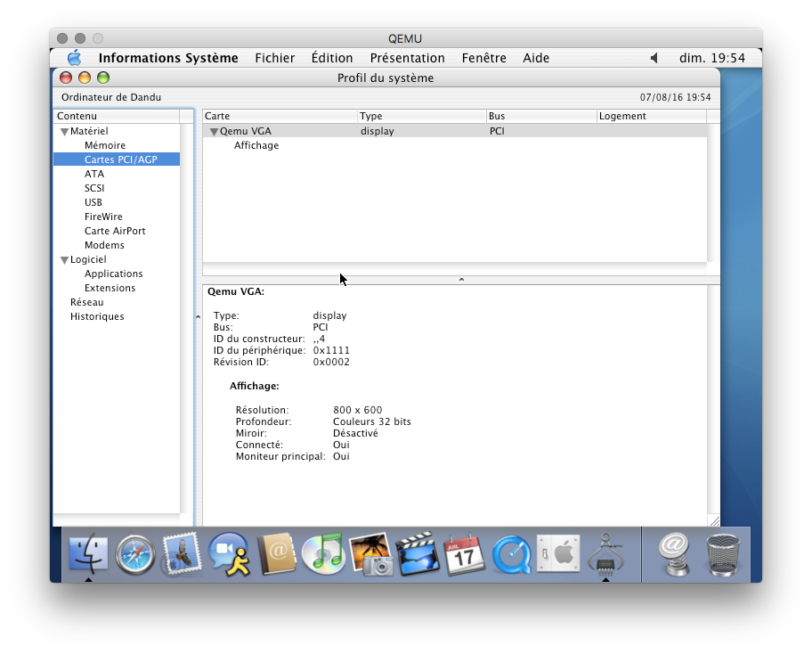Click the Contenu column header
The height and width of the screenshot is (654, 812).
pos(117,116)
